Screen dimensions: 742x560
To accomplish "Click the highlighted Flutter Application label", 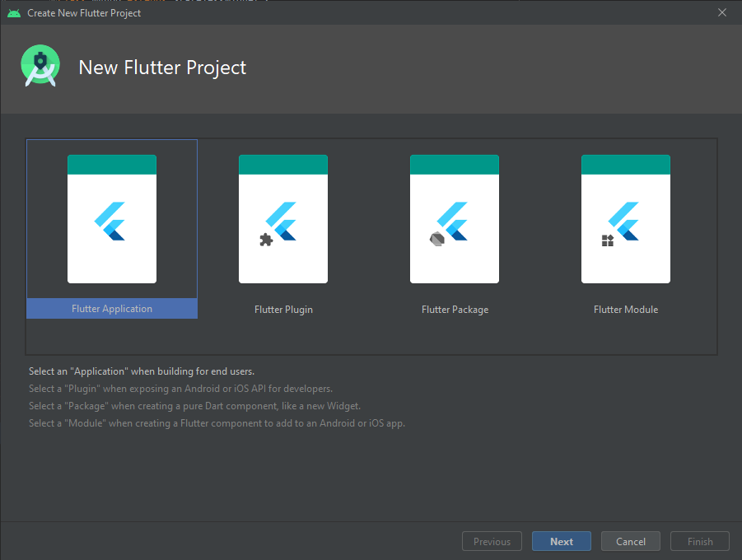I will 112,308.
